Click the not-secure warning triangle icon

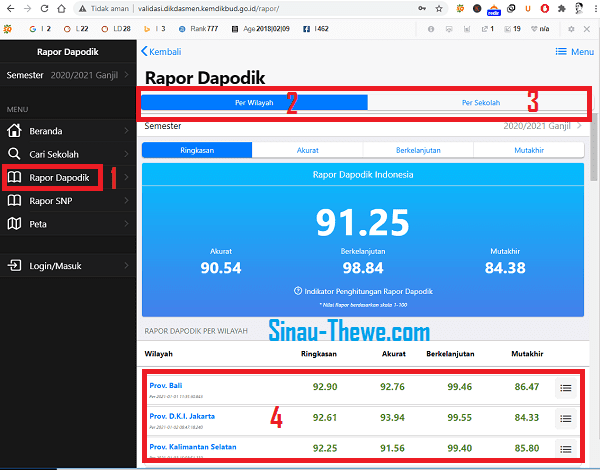click(x=82, y=8)
